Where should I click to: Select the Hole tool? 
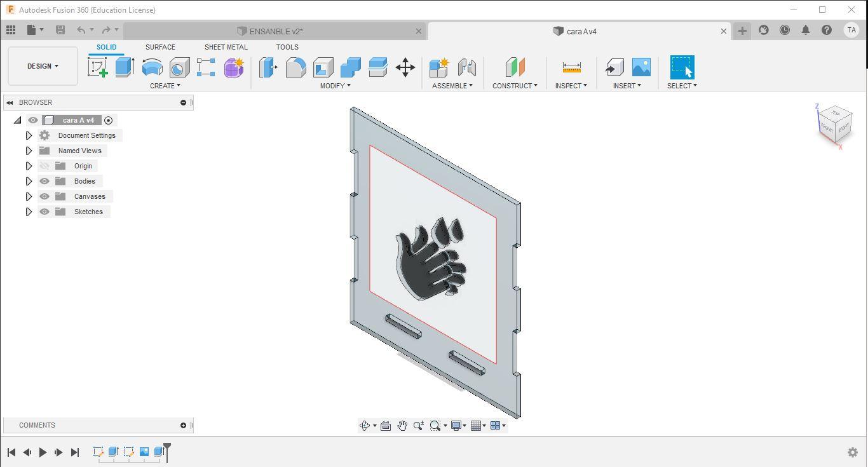[179, 67]
